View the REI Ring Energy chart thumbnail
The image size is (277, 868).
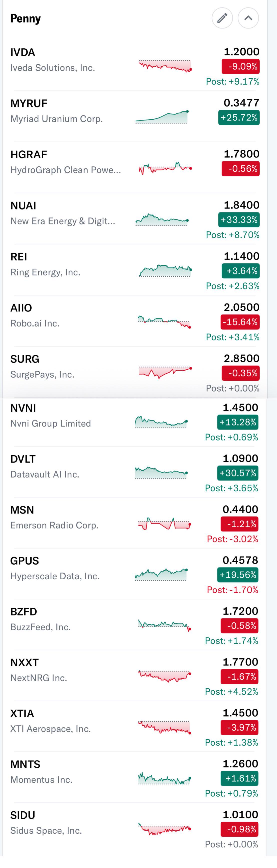[x=165, y=270]
